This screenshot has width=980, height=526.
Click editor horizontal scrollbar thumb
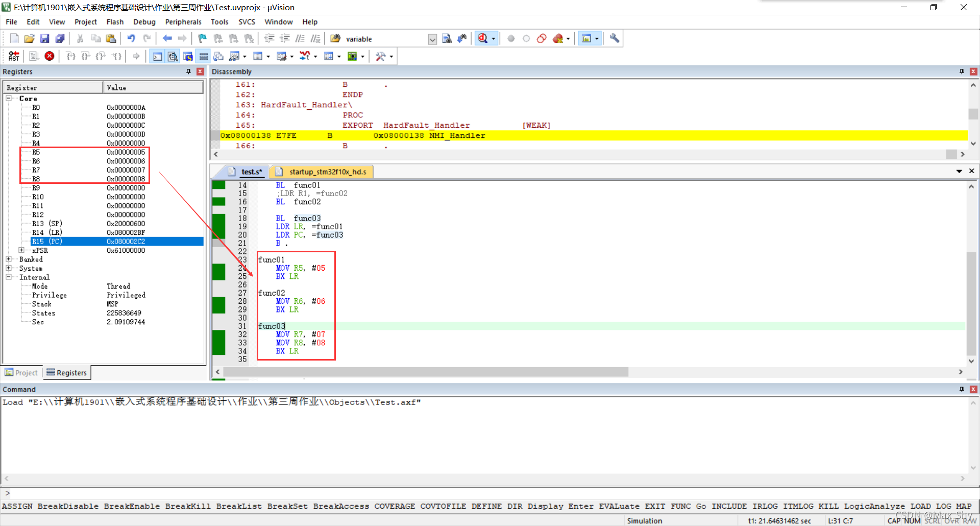click(x=425, y=372)
